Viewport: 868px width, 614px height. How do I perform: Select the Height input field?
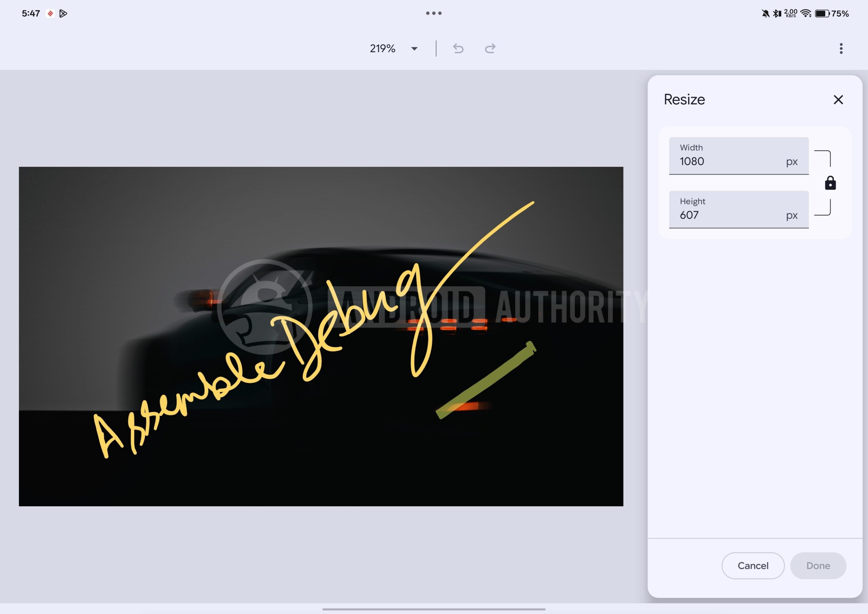(739, 210)
